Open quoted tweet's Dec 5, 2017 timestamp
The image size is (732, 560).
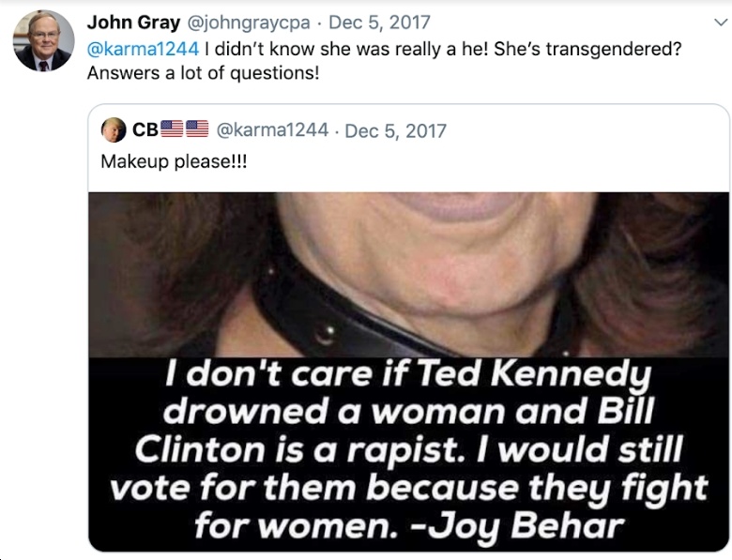pos(395,130)
